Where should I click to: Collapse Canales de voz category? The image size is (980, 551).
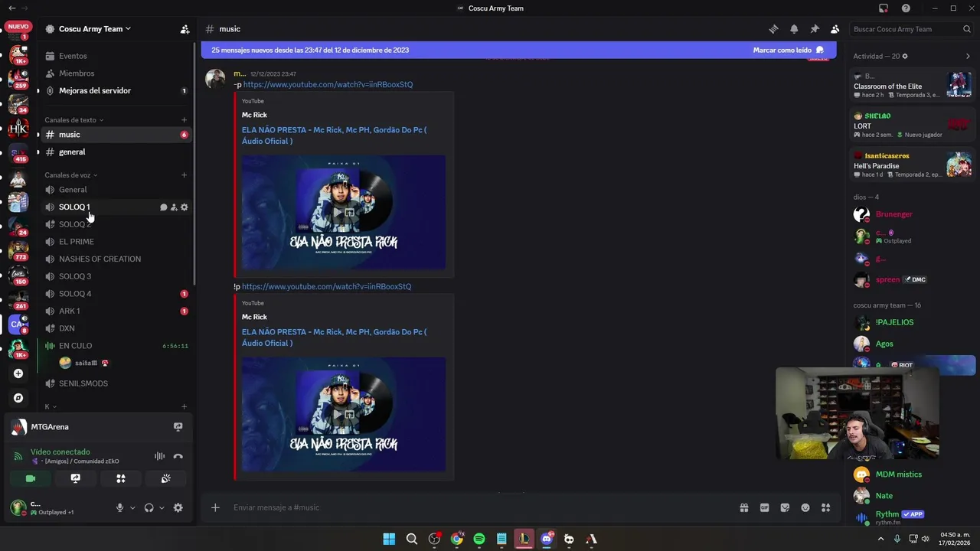[70, 175]
